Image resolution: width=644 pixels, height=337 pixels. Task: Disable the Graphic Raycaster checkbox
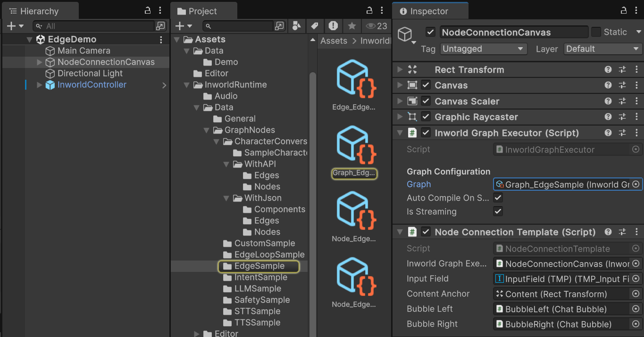point(426,117)
